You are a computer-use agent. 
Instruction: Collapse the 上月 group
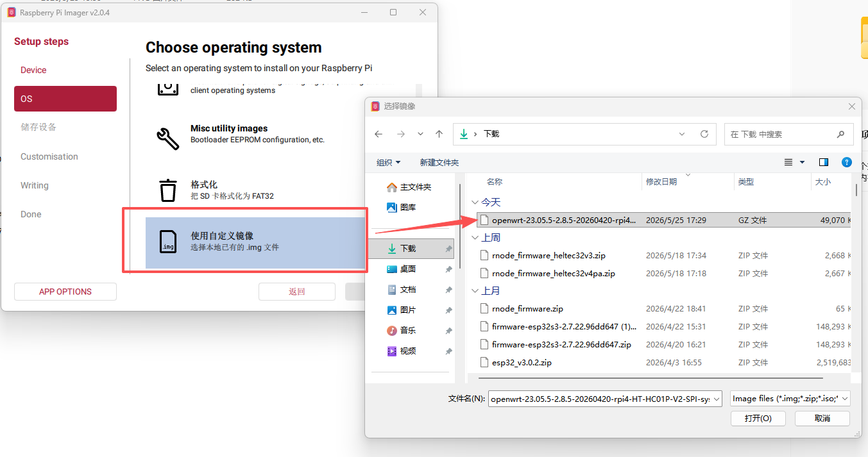pos(475,291)
